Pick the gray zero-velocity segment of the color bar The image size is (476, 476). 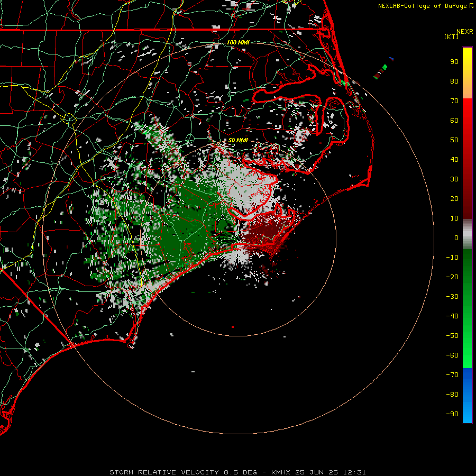click(467, 234)
